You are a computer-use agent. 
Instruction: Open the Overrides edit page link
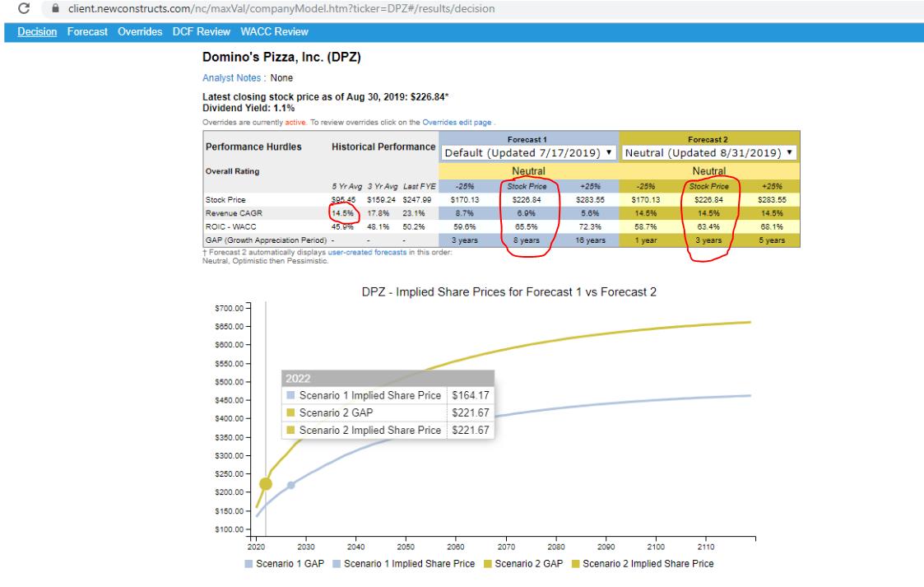[457, 123]
